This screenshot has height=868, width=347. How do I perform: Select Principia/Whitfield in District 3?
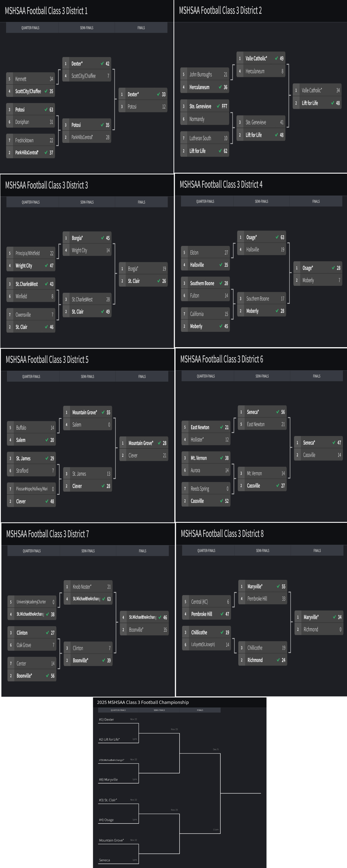pyautogui.click(x=28, y=253)
